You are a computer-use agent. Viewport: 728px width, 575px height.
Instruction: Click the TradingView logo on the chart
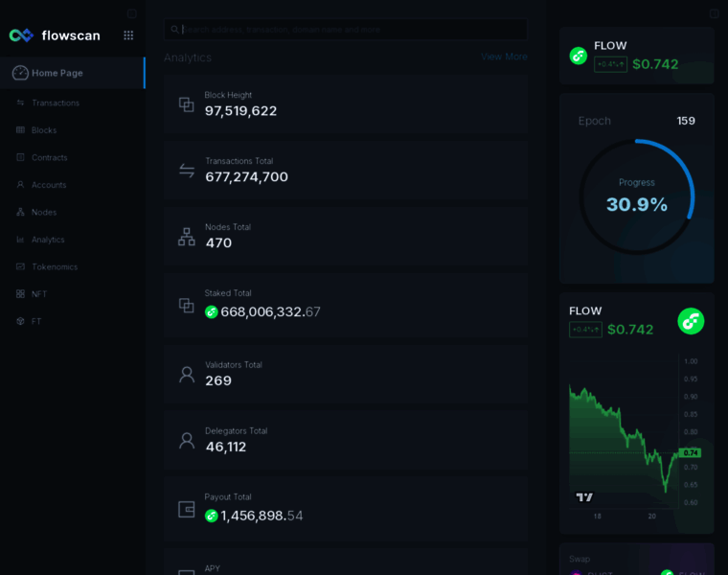(x=584, y=496)
